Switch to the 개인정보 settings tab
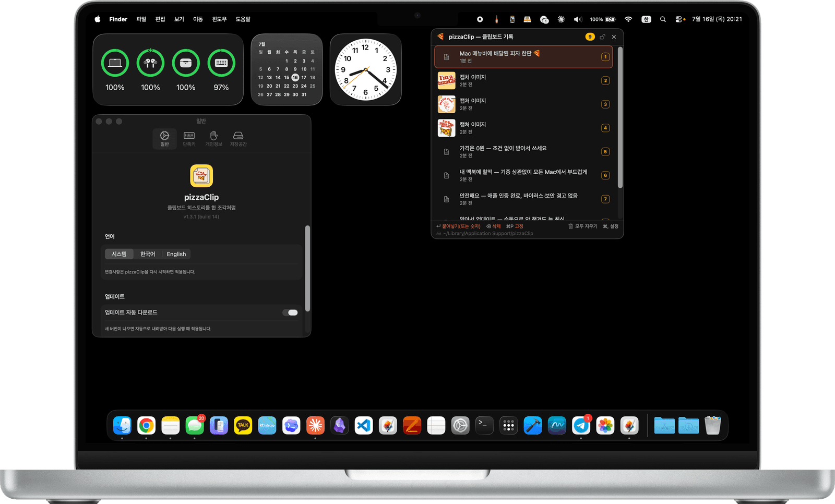Image resolution: width=835 pixels, height=504 pixels. [213, 139]
